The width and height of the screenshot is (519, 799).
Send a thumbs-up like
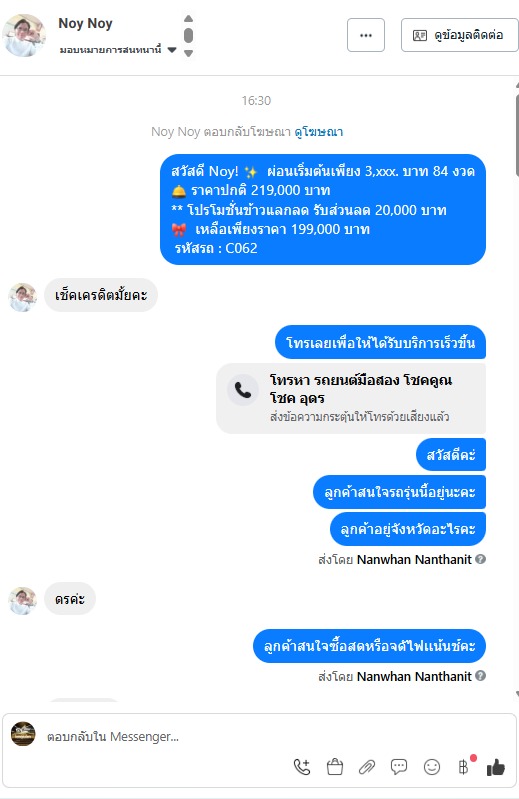[496, 767]
